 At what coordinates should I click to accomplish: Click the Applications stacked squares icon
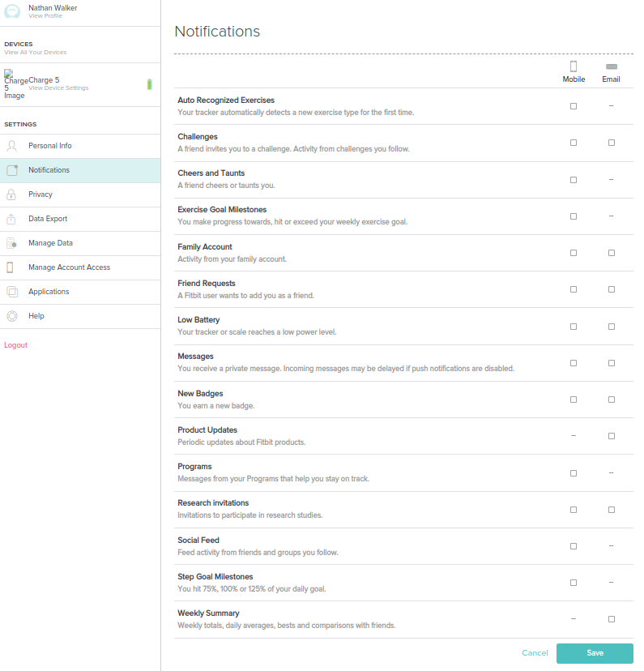(x=12, y=292)
